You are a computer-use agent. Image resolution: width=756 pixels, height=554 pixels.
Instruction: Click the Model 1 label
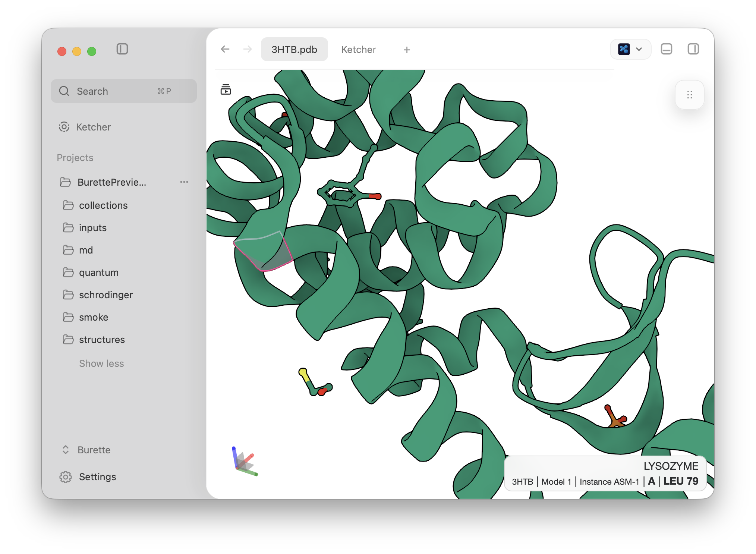tap(556, 482)
